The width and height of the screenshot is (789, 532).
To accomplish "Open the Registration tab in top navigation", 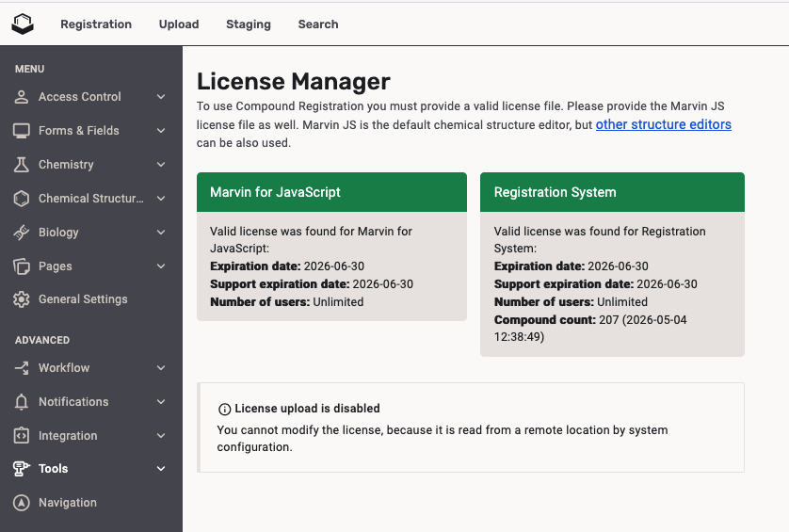I will pos(96,24).
